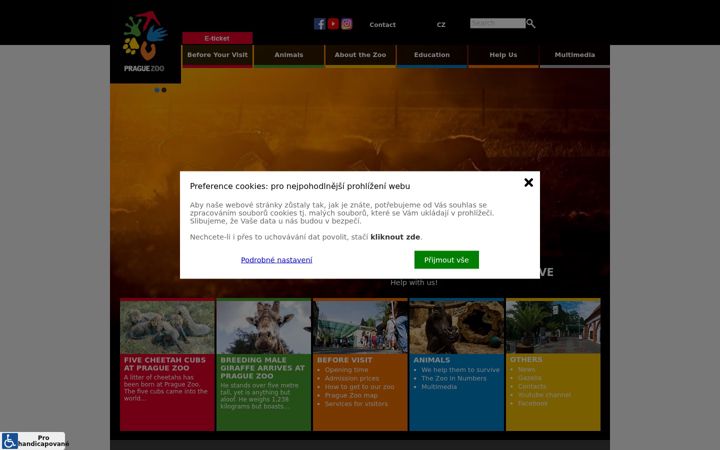
Task: Select the first slideshow dot
Action: coord(157,90)
